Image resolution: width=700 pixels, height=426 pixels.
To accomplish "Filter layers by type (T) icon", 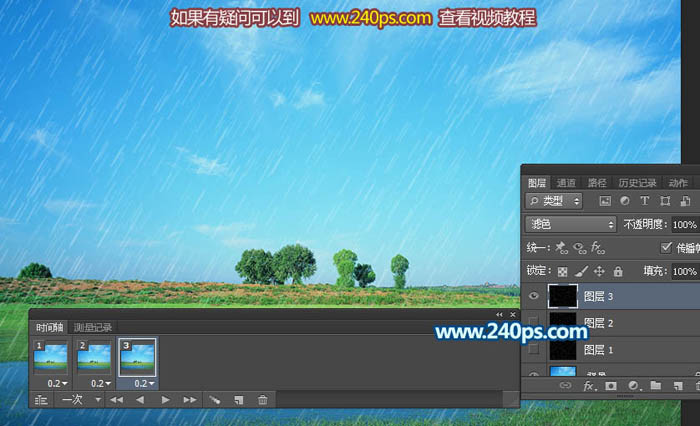I will [x=644, y=201].
